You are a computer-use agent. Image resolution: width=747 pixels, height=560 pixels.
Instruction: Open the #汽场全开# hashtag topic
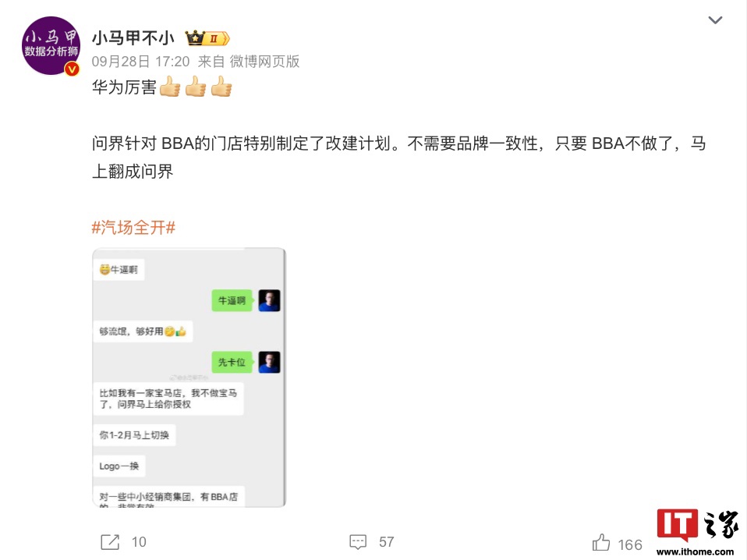(x=133, y=227)
